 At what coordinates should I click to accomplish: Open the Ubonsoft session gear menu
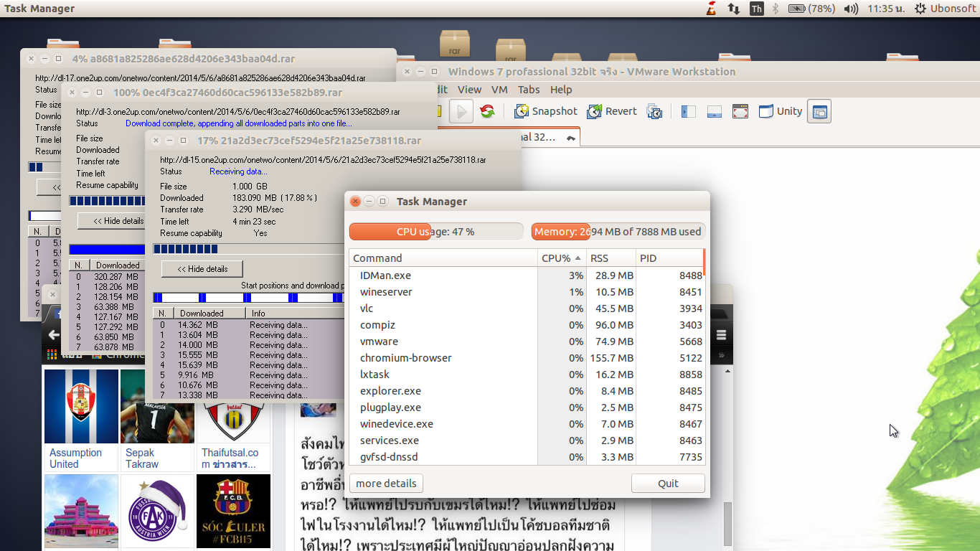pyautogui.click(x=944, y=9)
